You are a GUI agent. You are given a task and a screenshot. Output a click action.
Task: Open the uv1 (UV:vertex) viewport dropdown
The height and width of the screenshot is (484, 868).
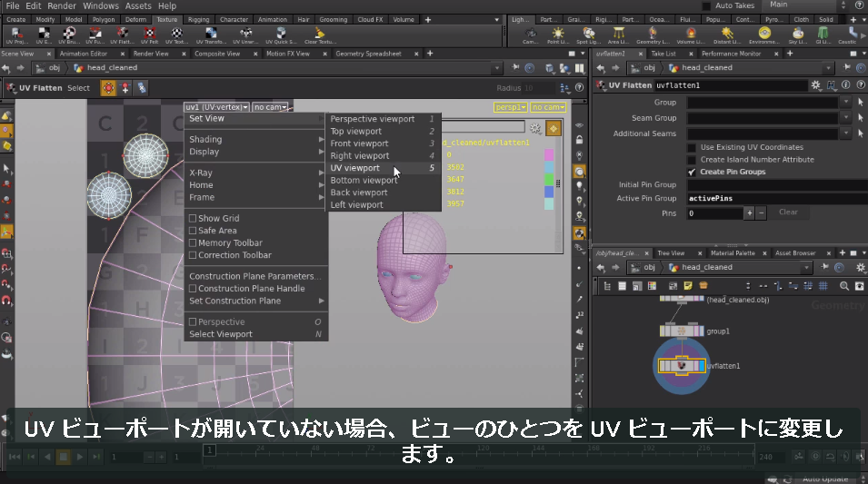[x=216, y=107]
